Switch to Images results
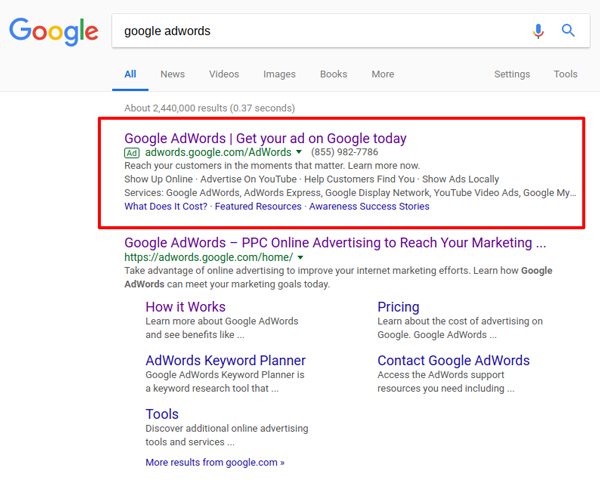600x491 pixels. [279, 74]
